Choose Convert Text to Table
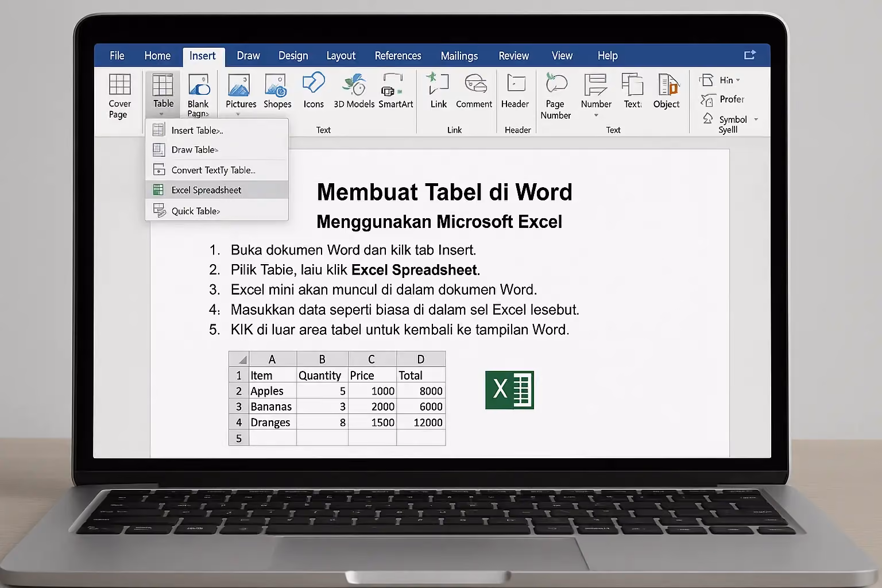The width and height of the screenshot is (882, 588). click(216, 170)
